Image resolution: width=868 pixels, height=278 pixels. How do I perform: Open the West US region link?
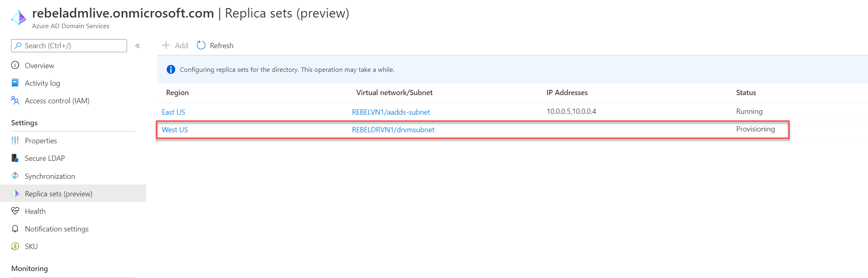coord(175,130)
